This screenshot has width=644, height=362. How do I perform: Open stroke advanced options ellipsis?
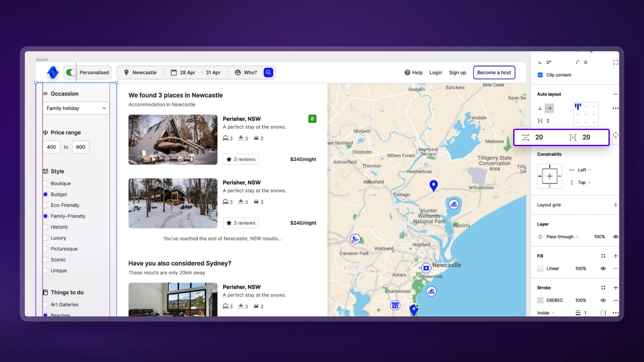pyautogui.click(x=615, y=313)
